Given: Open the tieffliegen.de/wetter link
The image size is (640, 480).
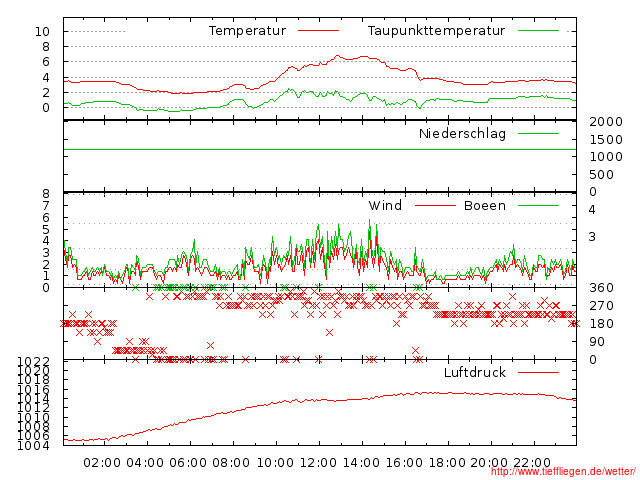Looking at the screenshot, I should 563,472.
